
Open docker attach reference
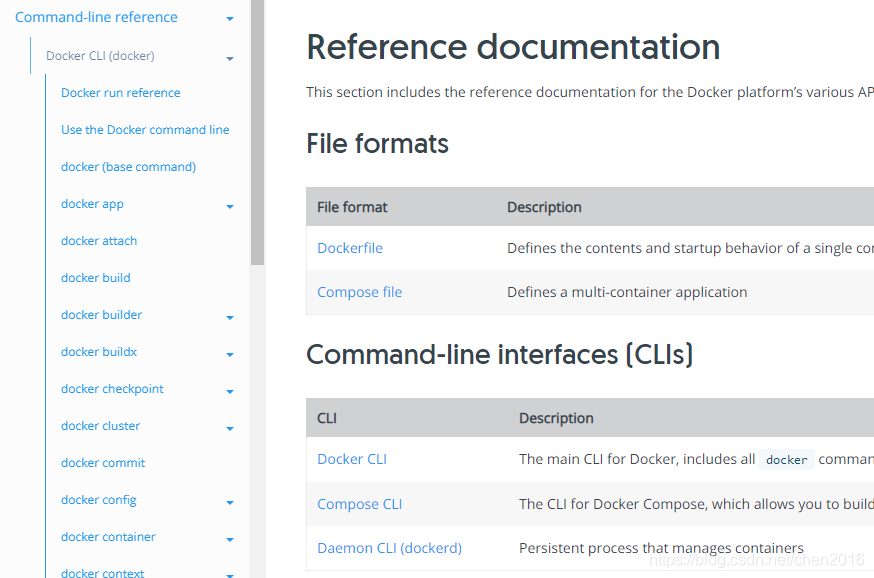(x=99, y=241)
